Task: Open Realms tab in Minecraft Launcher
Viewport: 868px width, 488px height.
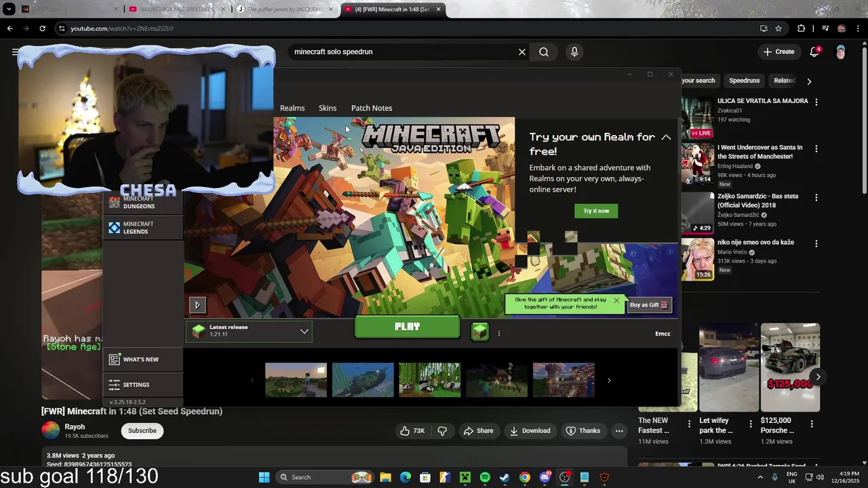Action: (292, 108)
